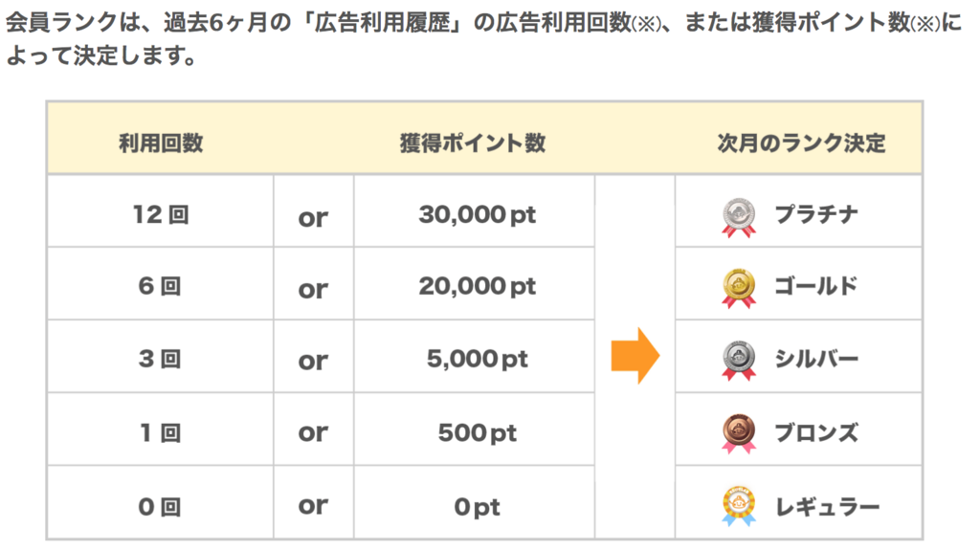
Task: Click the Platinum rank medal icon
Action: point(739,217)
